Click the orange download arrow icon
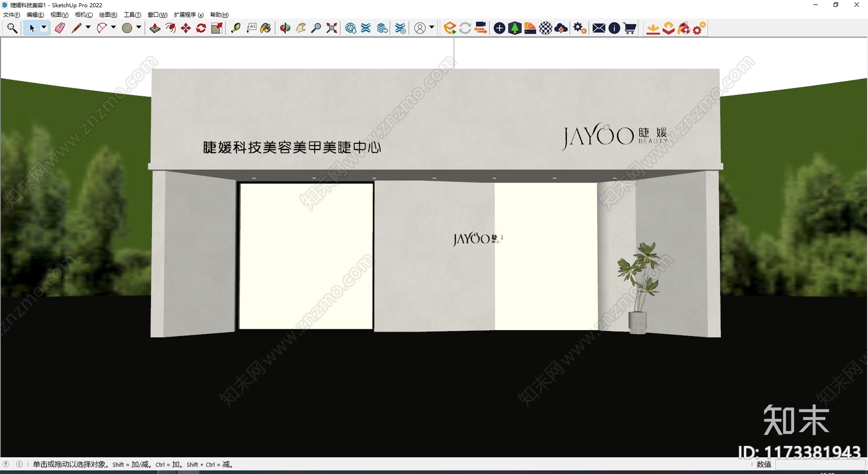This screenshot has width=868, height=474. (653, 28)
